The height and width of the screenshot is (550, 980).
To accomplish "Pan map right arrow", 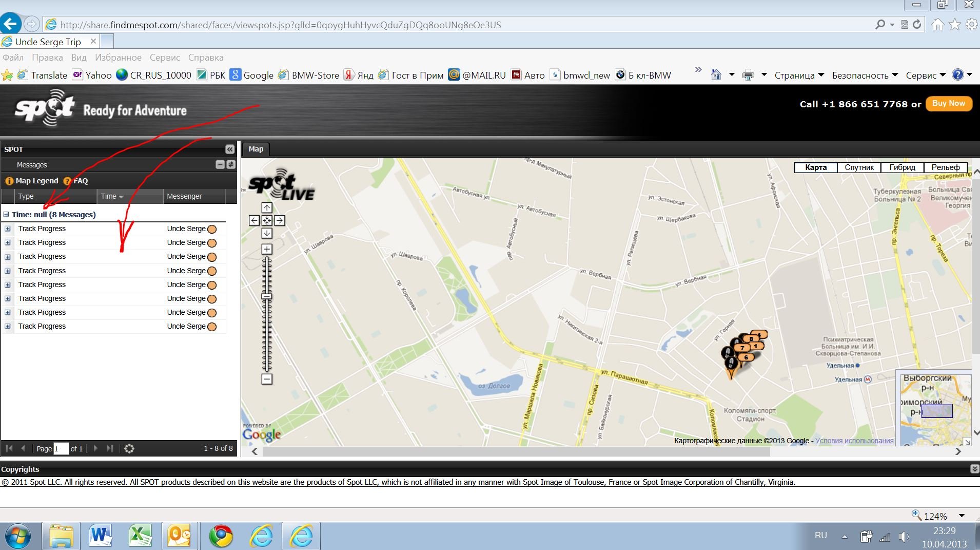I will click(280, 220).
